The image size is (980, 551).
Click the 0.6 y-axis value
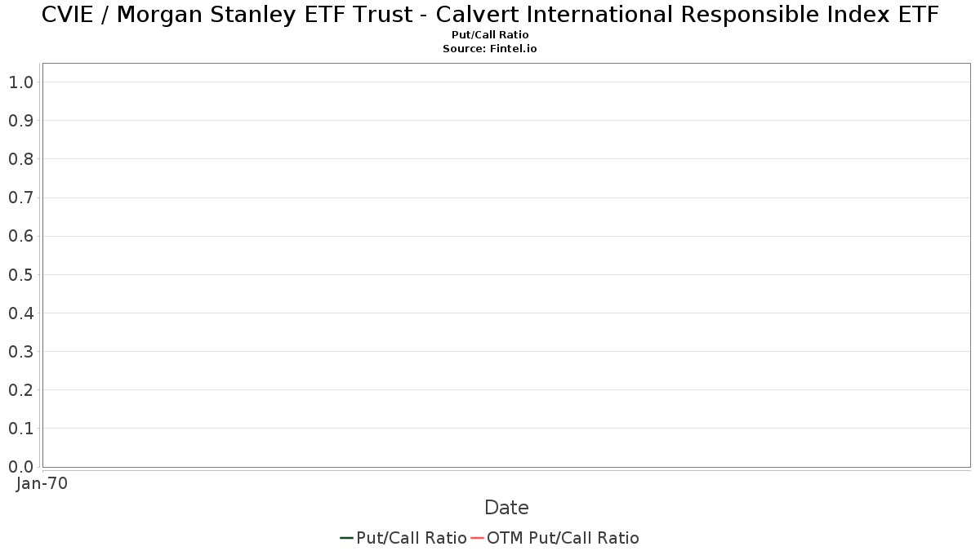click(20, 236)
